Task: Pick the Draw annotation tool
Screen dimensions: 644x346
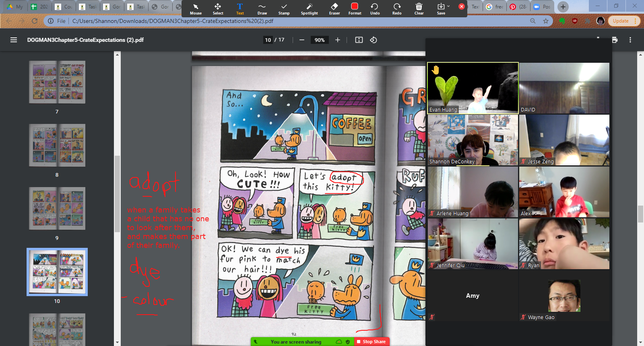Action: [262, 9]
